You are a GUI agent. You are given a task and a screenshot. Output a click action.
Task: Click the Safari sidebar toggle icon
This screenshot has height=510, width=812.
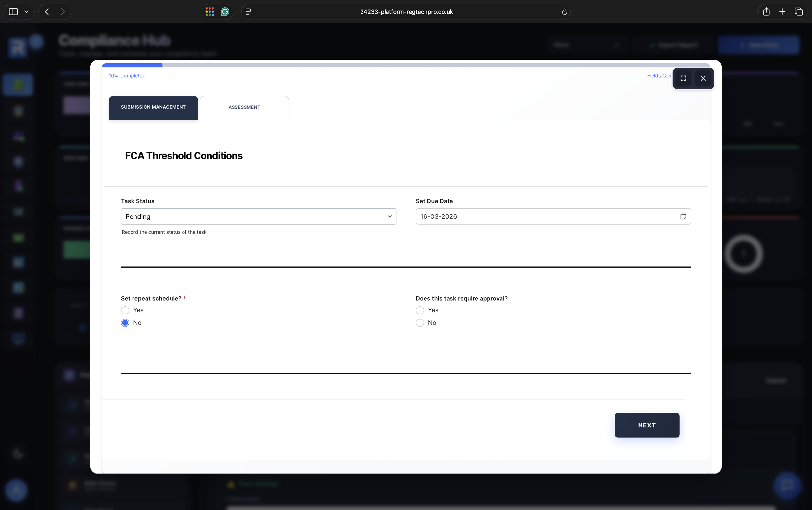[x=13, y=12]
